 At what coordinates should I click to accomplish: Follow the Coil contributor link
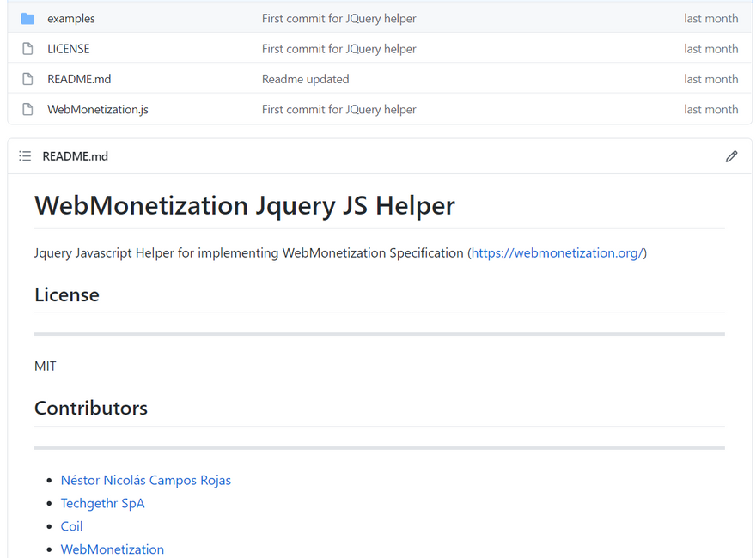pyautogui.click(x=71, y=526)
